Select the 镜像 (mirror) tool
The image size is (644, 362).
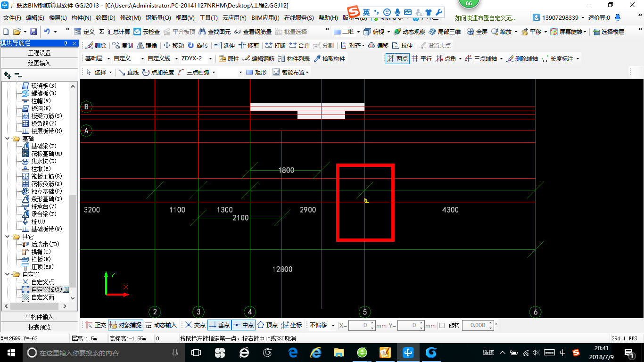(147, 46)
